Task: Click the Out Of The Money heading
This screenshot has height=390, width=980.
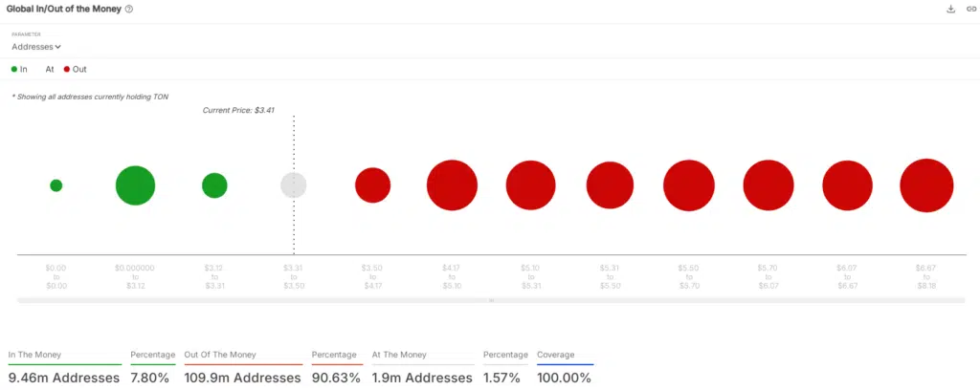Action: tap(220, 355)
